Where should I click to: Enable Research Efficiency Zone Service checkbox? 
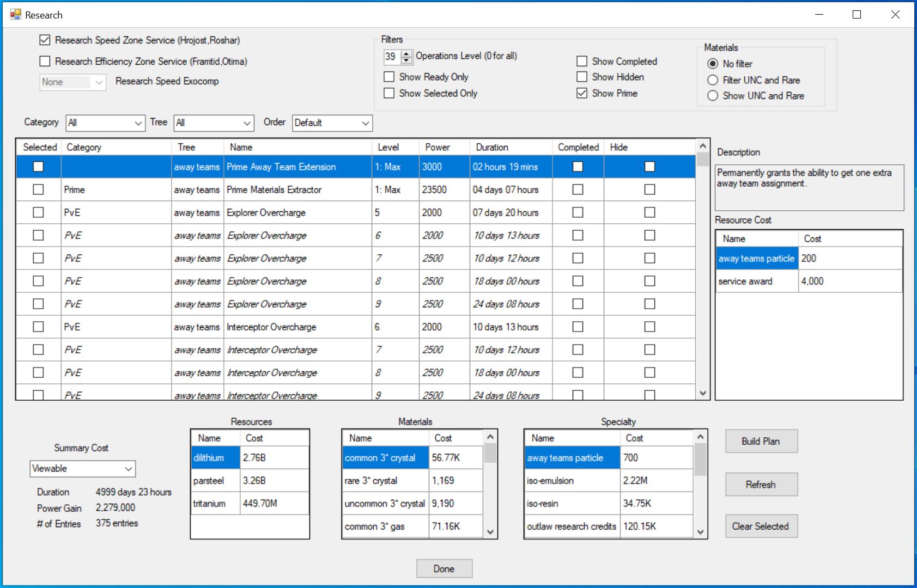pyautogui.click(x=45, y=62)
